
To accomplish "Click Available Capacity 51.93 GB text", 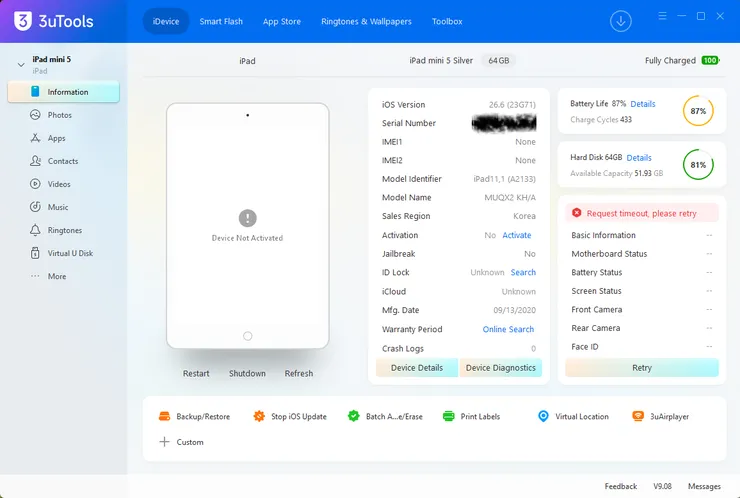I will pyautogui.click(x=616, y=173).
